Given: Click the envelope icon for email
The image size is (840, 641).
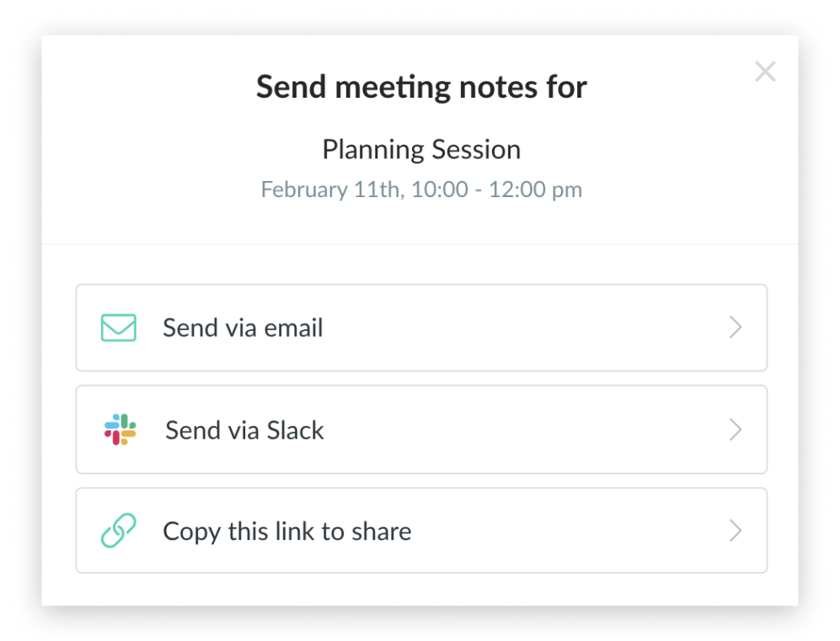Looking at the screenshot, I should point(118,328).
